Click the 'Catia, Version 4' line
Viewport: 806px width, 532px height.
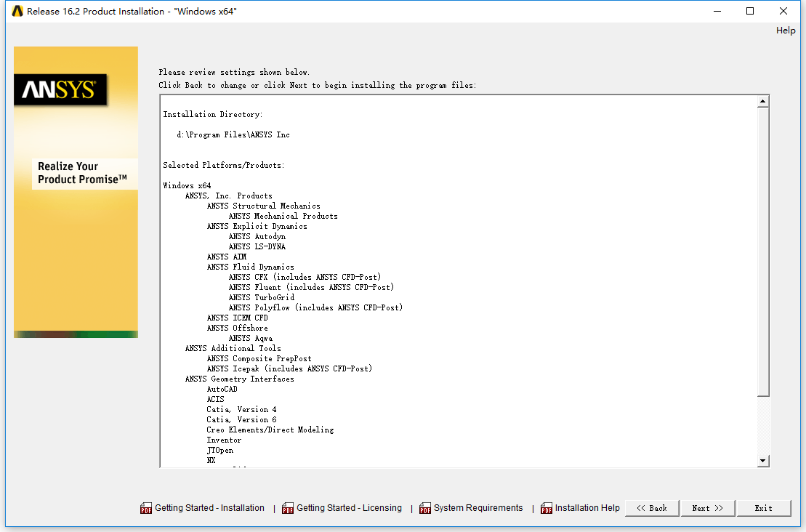(x=241, y=410)
